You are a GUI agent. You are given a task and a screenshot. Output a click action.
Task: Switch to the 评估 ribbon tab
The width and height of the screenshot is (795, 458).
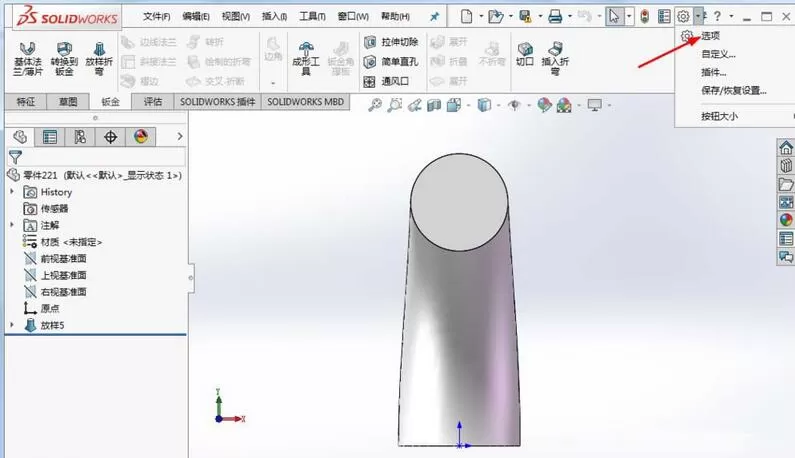point(153,101)
